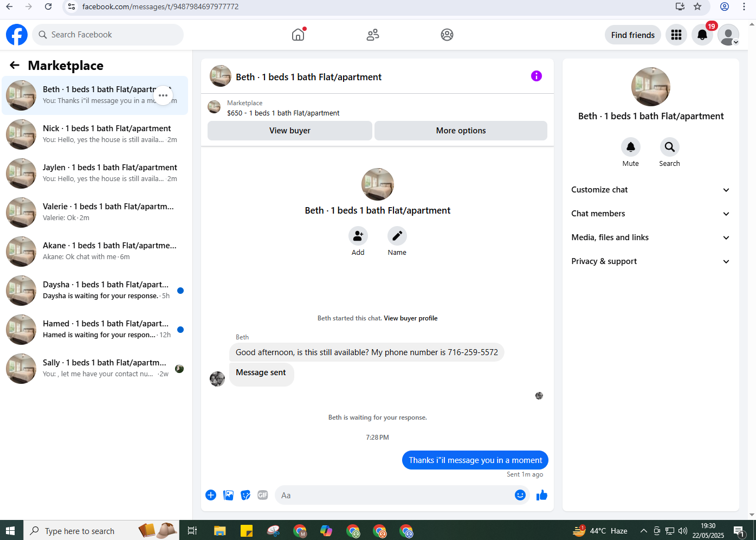Open the $650 Marketplace listing link
Screen dimensions: 756x540
pos(283,113)
